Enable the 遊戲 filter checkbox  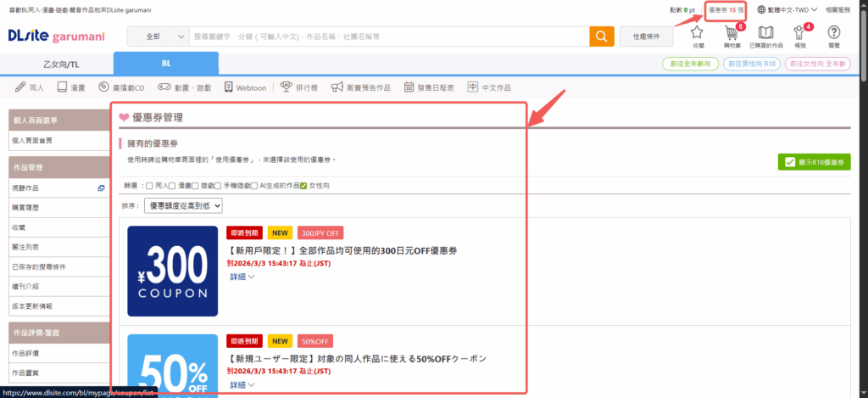point(195,185)
